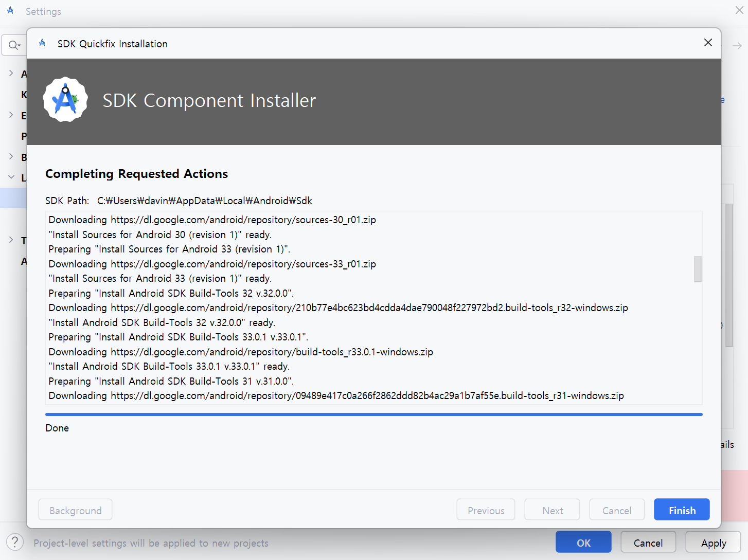The height and width of the screenshot is (560, 748).
Task: Close the Settings window
Action: [x=739, y=10]
